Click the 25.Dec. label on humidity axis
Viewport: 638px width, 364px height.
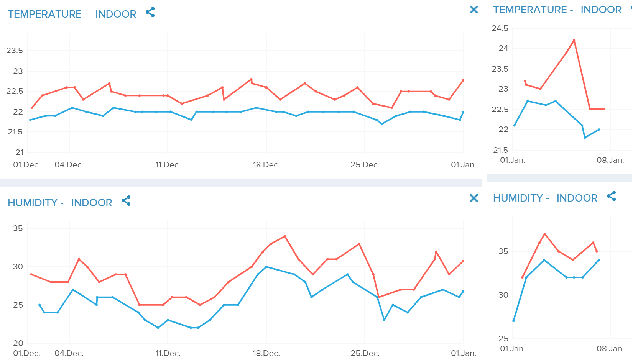coord(365,353)
